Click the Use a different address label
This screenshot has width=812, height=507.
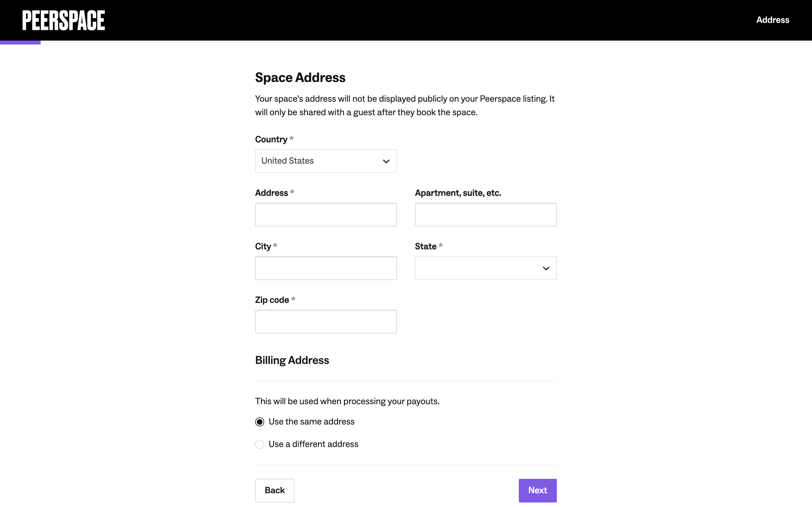click(314, 444)
